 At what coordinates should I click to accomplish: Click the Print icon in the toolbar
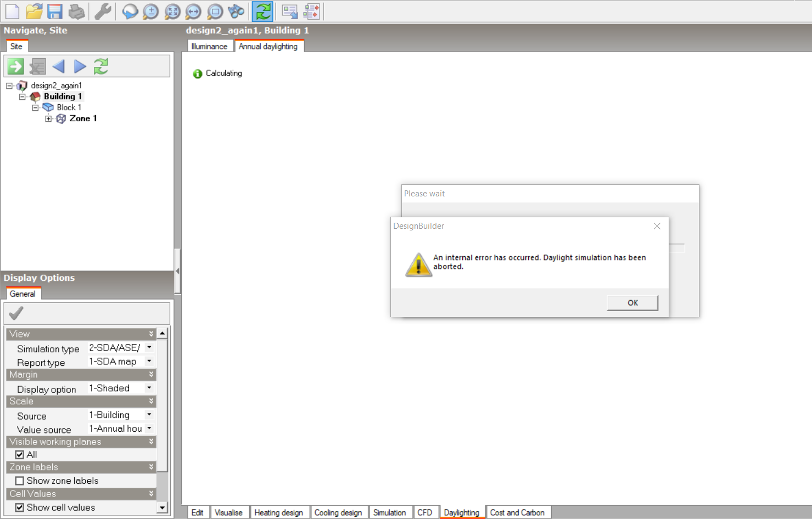click(76, 11)
